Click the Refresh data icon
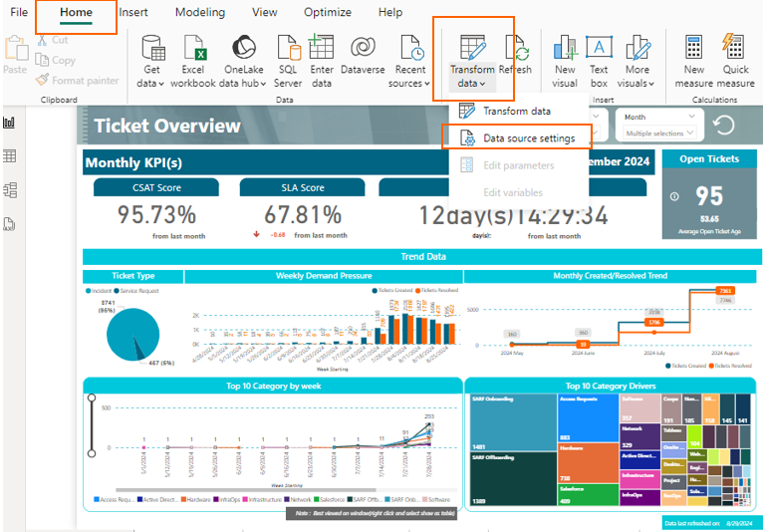Viewport: 763px width, 532px height. click(515, 49)
